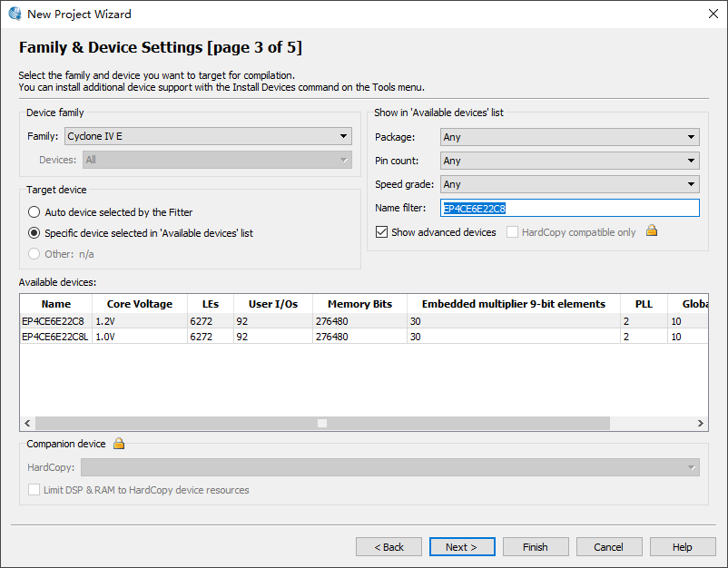Click the Name filter input field
The height and width of the screenshot is (568, 728).
570,208
